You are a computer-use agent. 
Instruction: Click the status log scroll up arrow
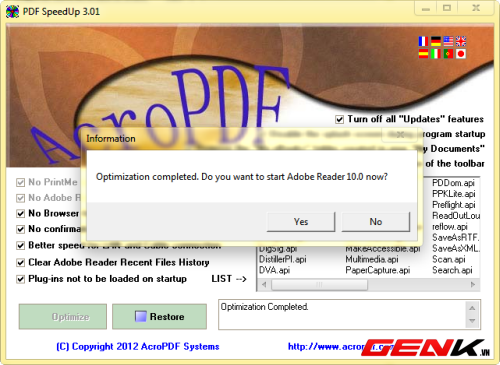472,308
